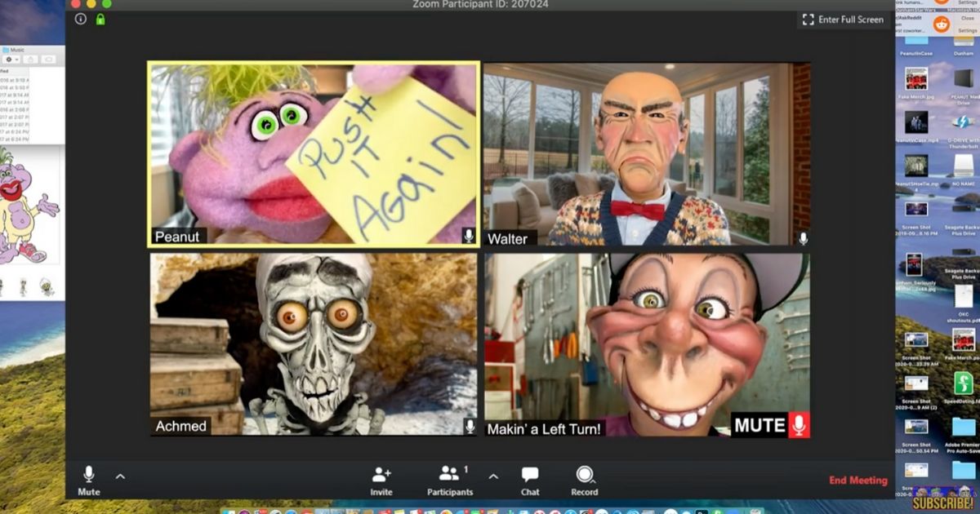Expand audio options arrow next to Mute
Viewport: 980px width, 514px height.
pos(120,476)
